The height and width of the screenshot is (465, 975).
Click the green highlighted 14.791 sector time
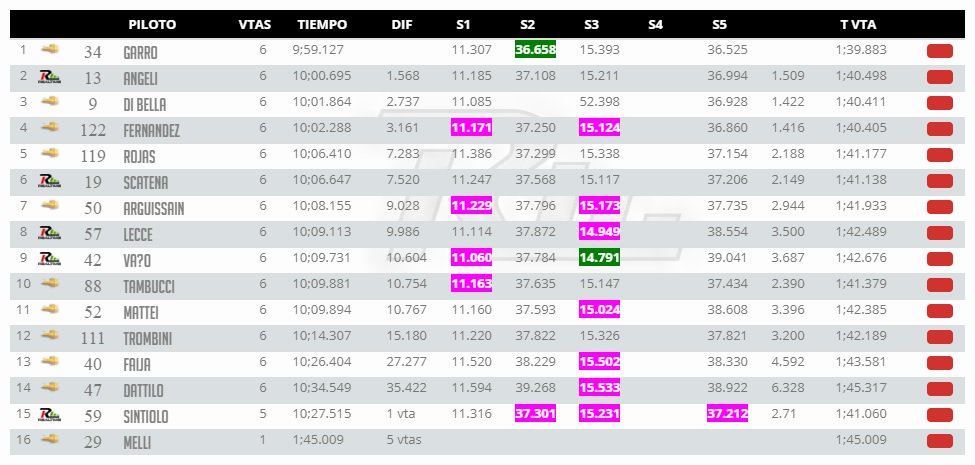(x=599, y=257)
